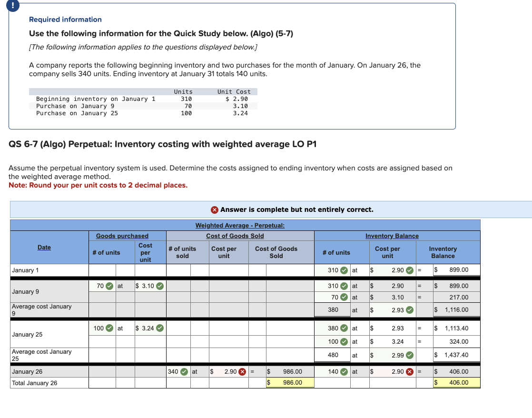The width and height of the screenshot is (532, 418).
Task: Click green check beside $3.10 purchase cost
Action: pos(160,286)
